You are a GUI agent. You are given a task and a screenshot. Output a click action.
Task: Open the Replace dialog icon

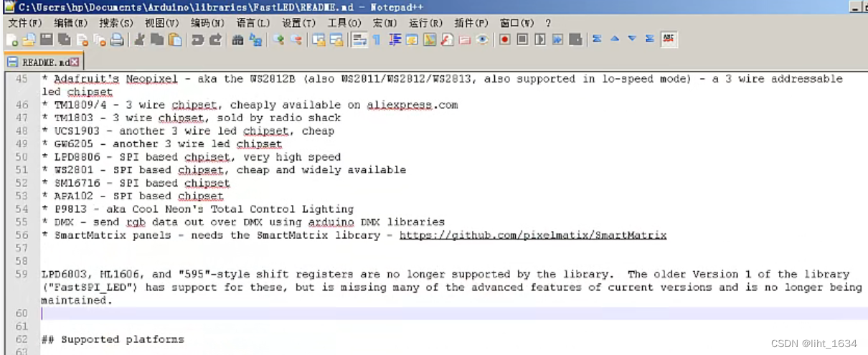pyautogui.click(x=255, y=39)
